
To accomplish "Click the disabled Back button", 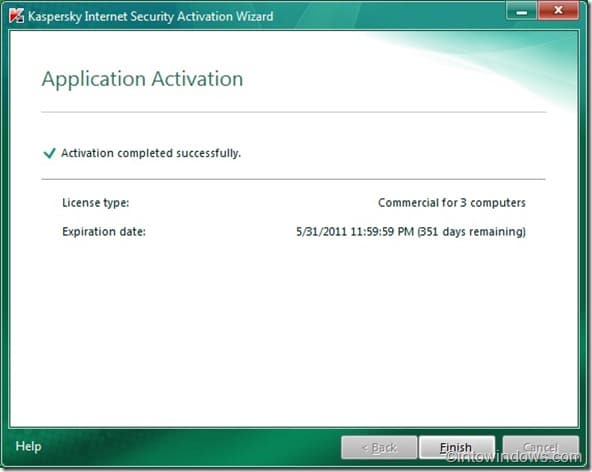I will 379,447.
